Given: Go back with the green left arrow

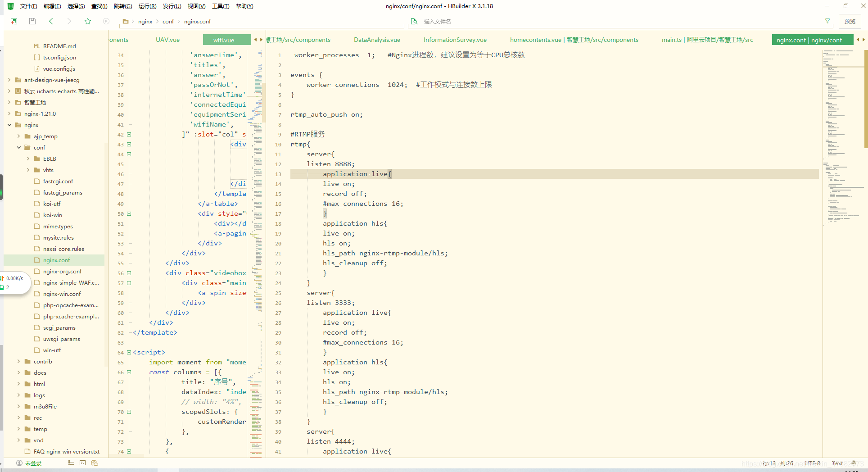Looking at the screenshot, I should coord(51,21).
